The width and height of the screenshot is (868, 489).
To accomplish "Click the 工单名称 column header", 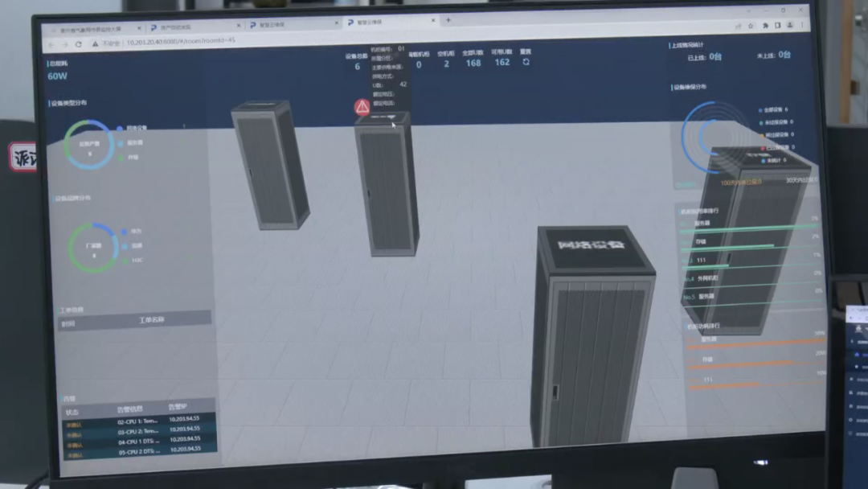I will click(x=151, y=320).
